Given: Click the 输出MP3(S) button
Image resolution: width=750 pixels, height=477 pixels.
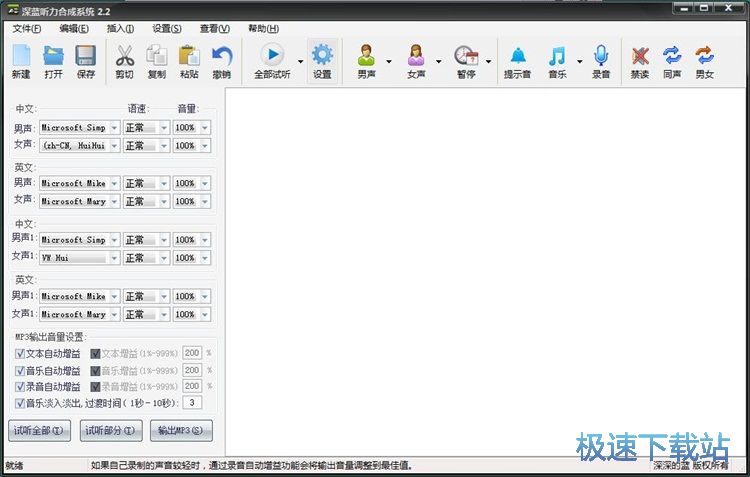Looking at the screenshot, I should point(181,431).
